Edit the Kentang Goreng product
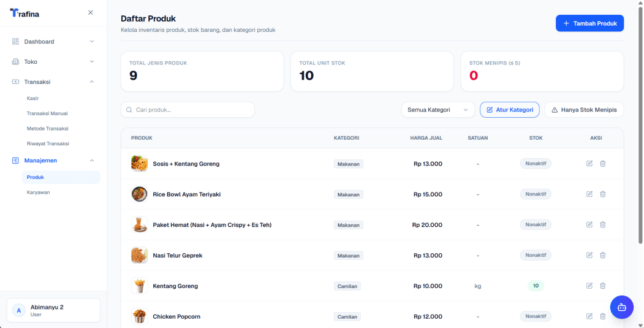Screen dimensions: 644x328 coord(589,286)
